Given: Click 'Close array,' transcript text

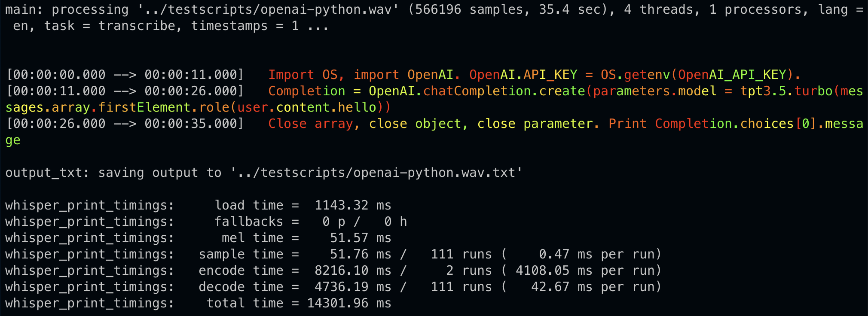Looking at the screenshot, I should (314, 124).
